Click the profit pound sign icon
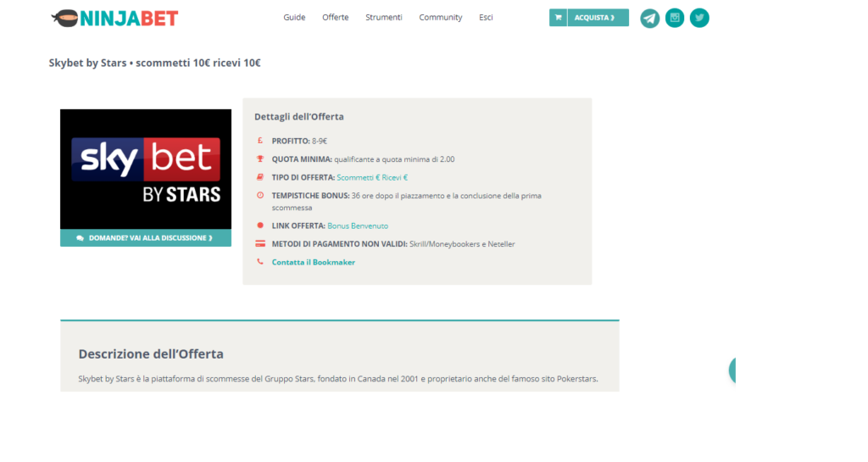This screenshot has height=462, width=868. pos(260,141)
